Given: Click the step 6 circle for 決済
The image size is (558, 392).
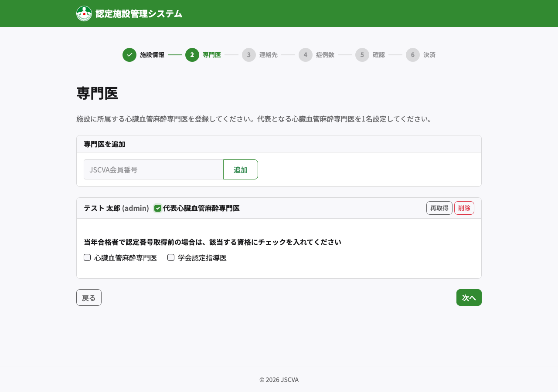Looking at the screenshot, I should (412, 55).
